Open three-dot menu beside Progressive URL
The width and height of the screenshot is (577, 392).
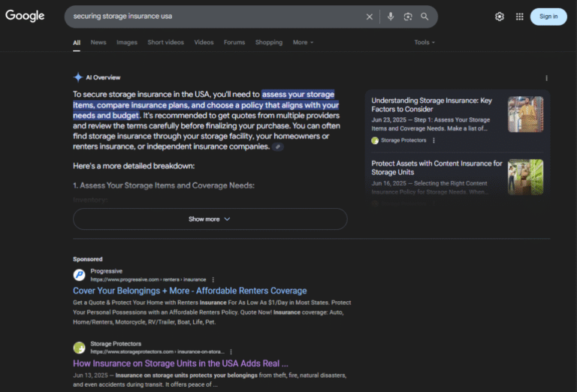pos(213,279)
